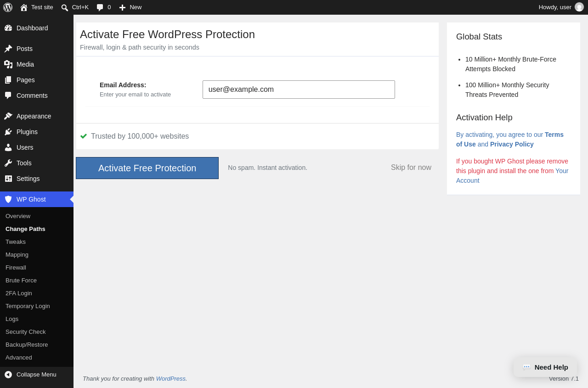588x388 pixels.
Task: Click Activate Free Protection button
Action: click(147, 168)
